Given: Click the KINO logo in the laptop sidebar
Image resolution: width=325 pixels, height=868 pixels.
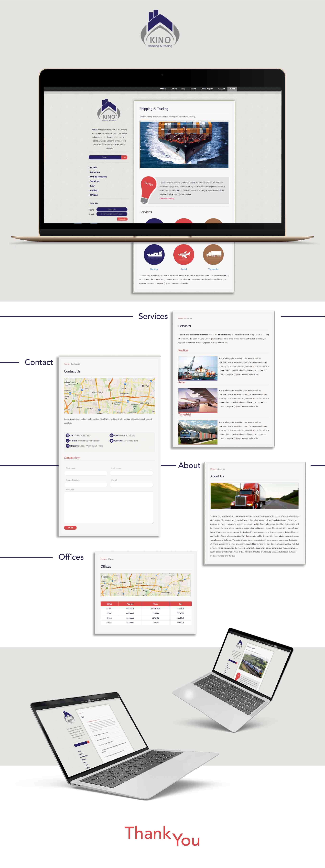Looking at the screenshot, I should coord(109,110).
